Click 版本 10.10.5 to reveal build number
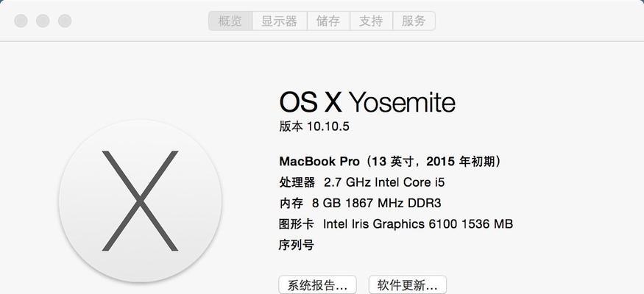644x294 pixels. pyautogui.click(x=314, y=126)
